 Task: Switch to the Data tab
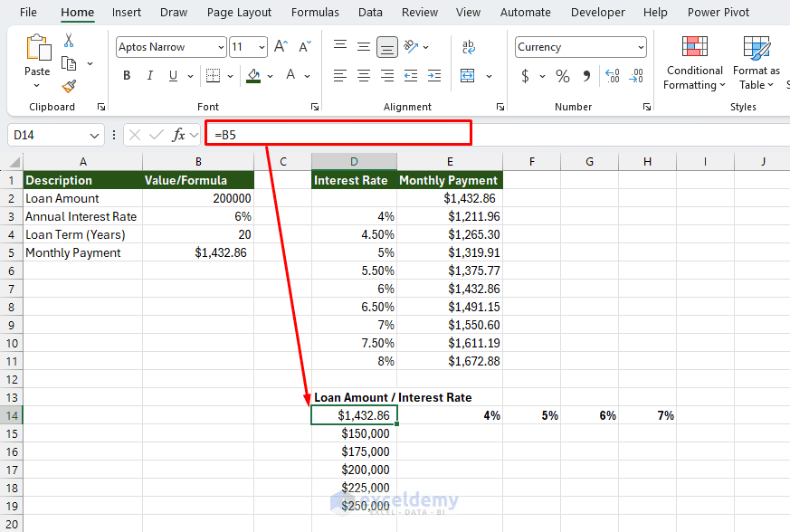370,12
